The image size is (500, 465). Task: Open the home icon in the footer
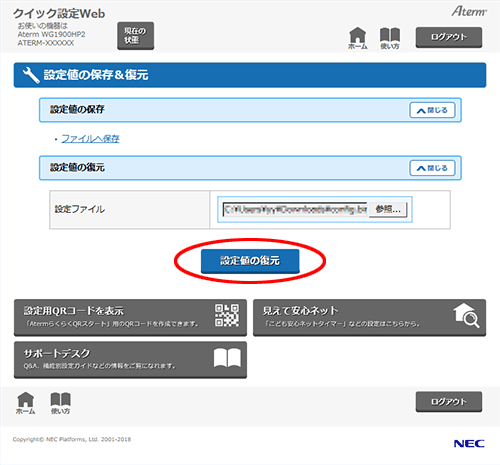(26, 403)
